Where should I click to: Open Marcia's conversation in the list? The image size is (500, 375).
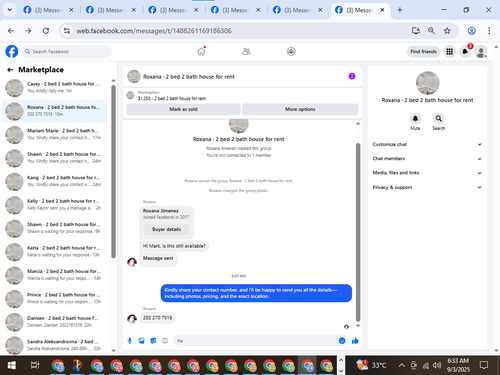(55, 275)
